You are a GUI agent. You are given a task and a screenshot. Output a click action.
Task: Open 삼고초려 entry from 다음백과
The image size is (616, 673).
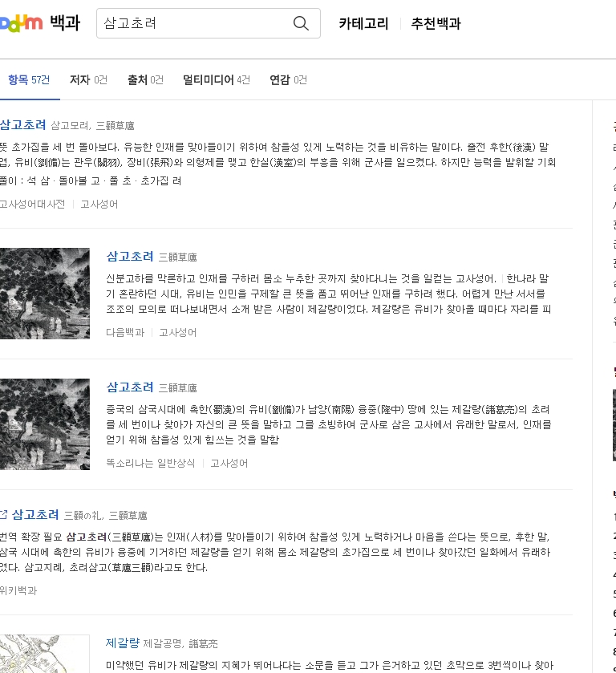click(x=130, y=256)
